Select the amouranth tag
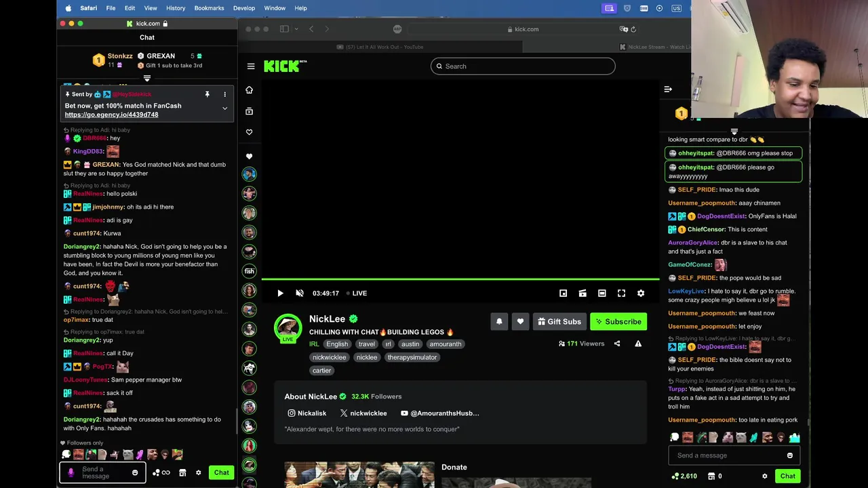The image size is (868, 488). click(x=446, y=344)
